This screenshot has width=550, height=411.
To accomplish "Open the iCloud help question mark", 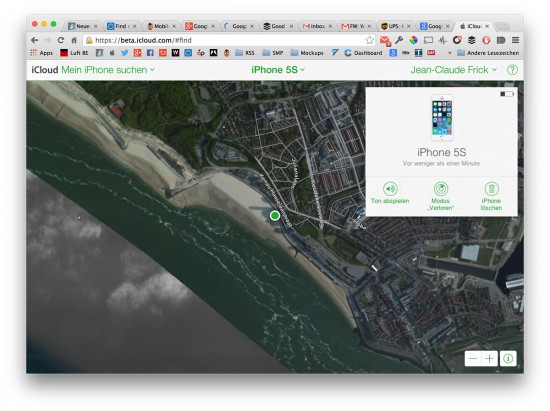I will click(512, 70).
